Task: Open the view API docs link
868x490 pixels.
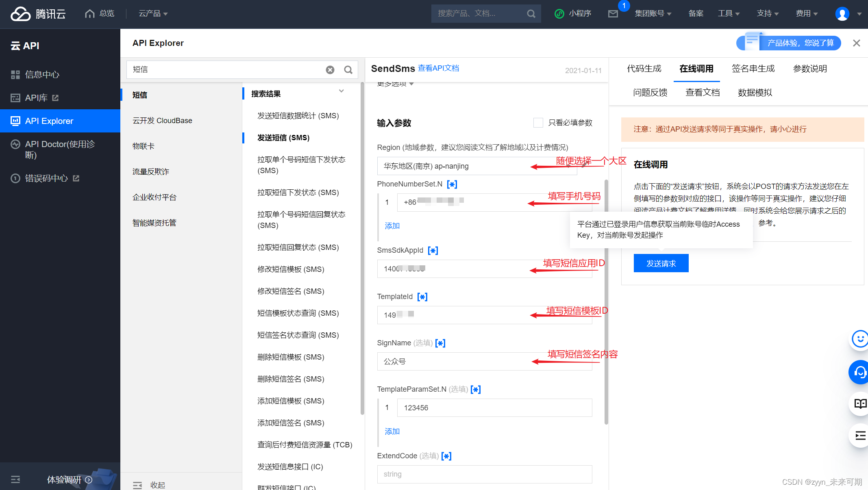Action: click(438, 68)
